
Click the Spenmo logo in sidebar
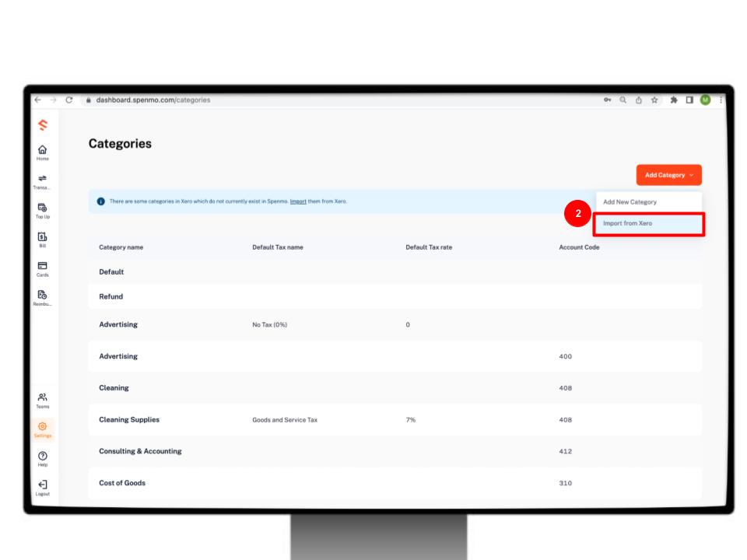[x=43, y=125]
